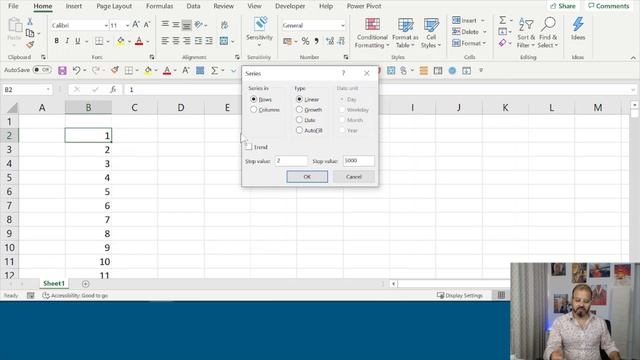Image resolution: width=640 pixels, height=360 pixels.
Task: Open the Format cells dropdown arrow
Action: click(484, 43)
